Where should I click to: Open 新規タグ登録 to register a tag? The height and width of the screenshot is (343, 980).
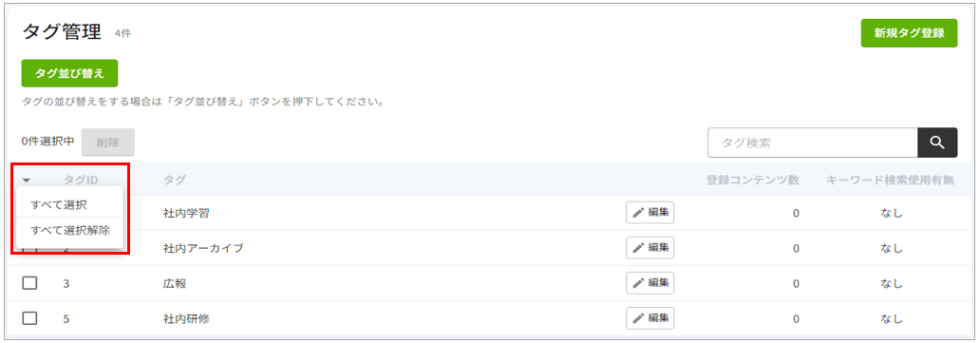click(x=909, y=33)
